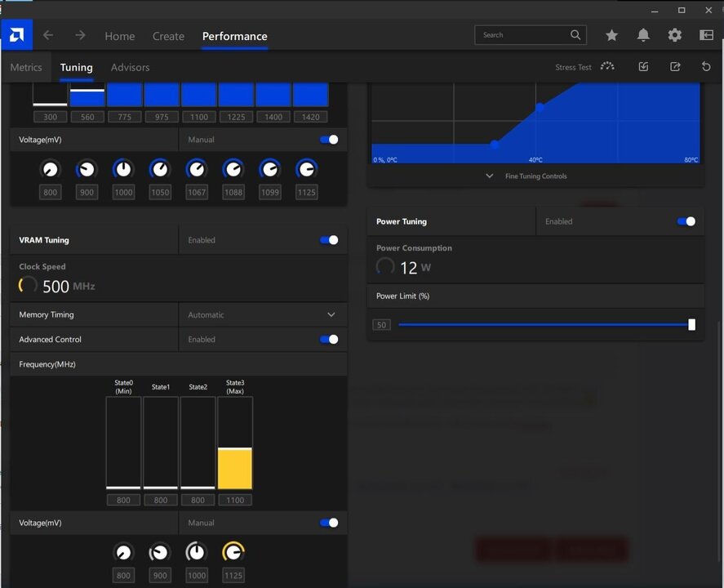Disable the VRAM Tuning toggle

click(x=329, y=240)
